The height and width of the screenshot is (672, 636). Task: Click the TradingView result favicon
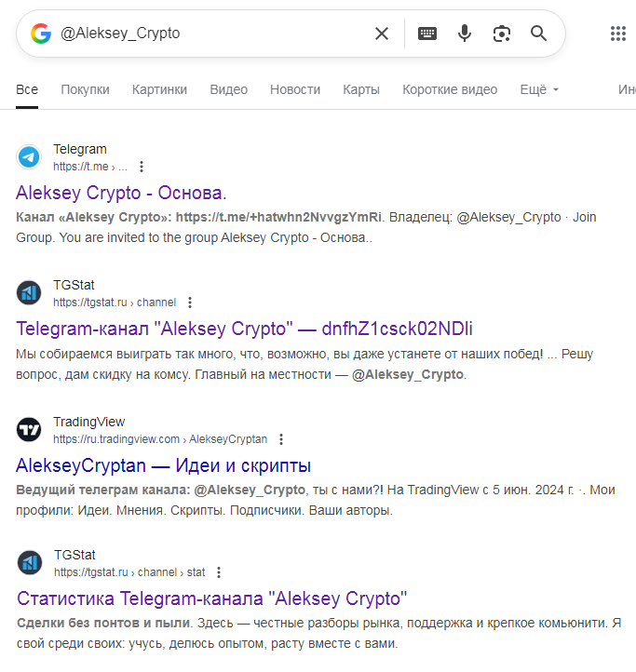point(29,430)
